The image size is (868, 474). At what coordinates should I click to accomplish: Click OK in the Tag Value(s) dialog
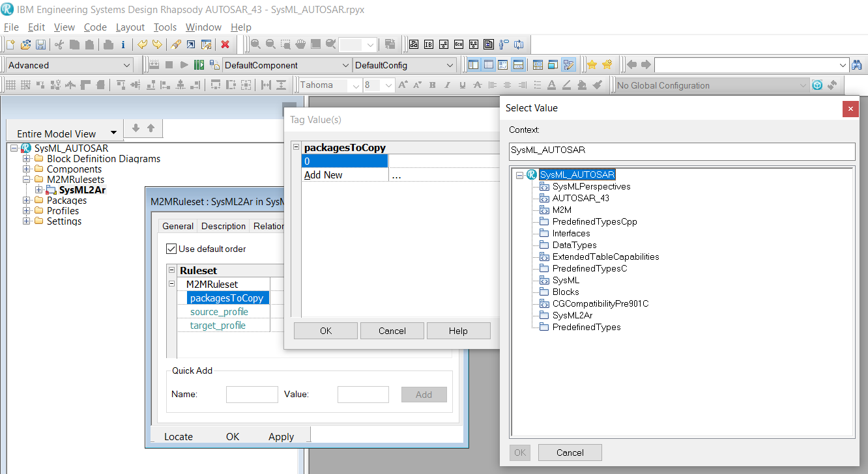(326, 331)
